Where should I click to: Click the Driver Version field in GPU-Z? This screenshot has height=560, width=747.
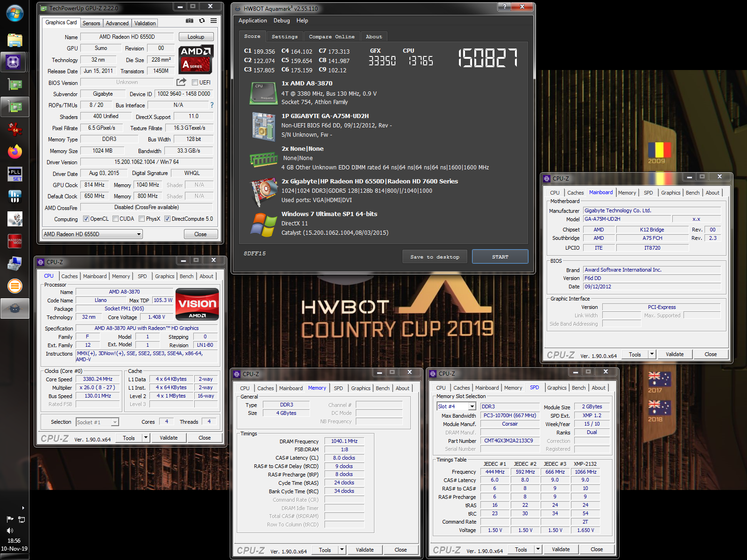(x=147, y=162)
